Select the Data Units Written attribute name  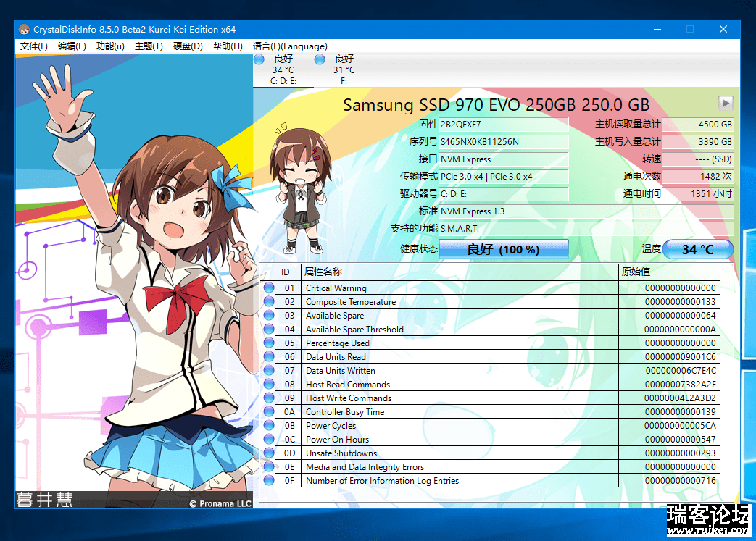341,371
